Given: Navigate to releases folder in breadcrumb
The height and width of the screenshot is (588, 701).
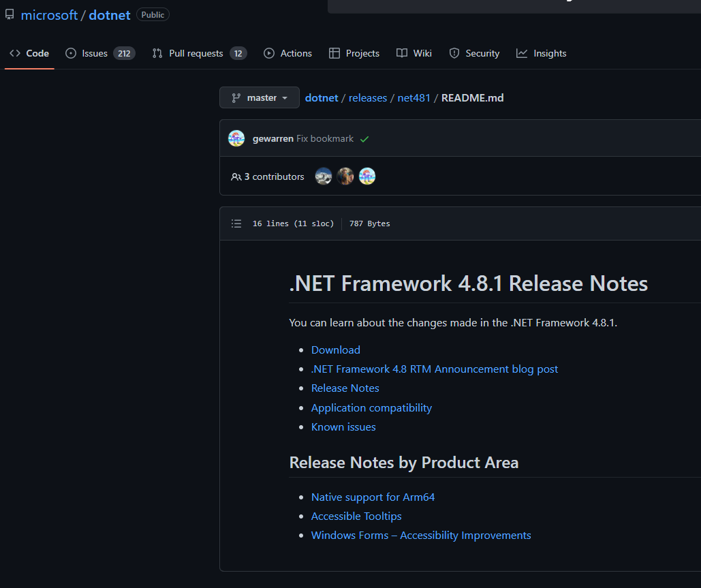Looking at the screenshot, I should click(x=367, y=98).
